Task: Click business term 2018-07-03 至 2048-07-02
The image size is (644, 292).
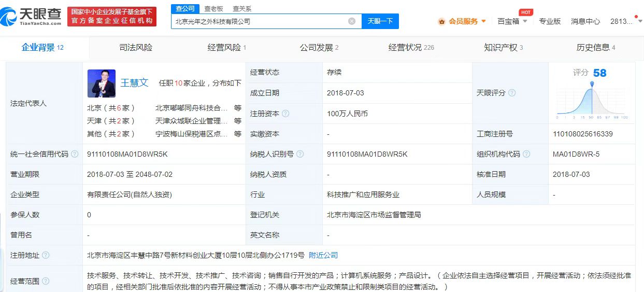Action: [x=130, y=174]
